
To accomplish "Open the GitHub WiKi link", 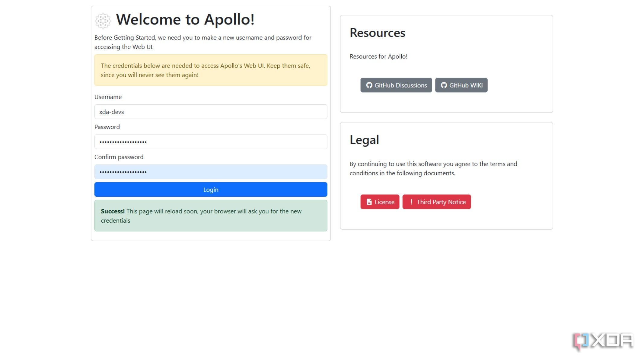I will pos(466,85).
